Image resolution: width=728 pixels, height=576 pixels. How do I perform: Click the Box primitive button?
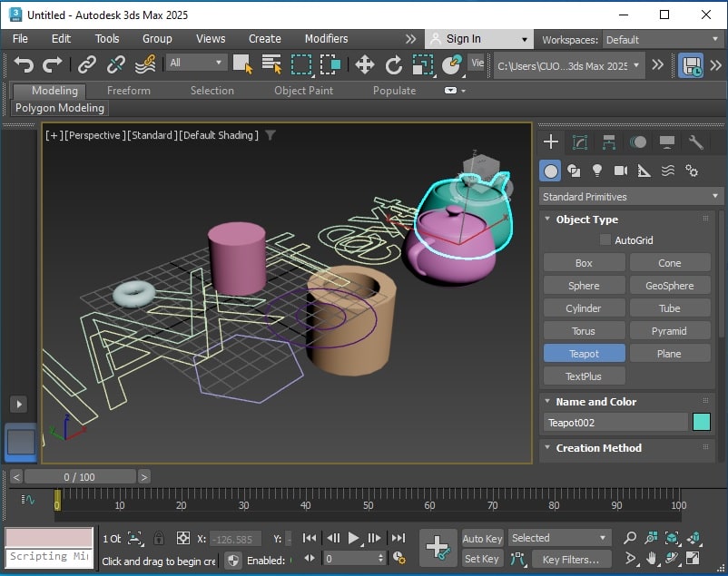(584, 263)
